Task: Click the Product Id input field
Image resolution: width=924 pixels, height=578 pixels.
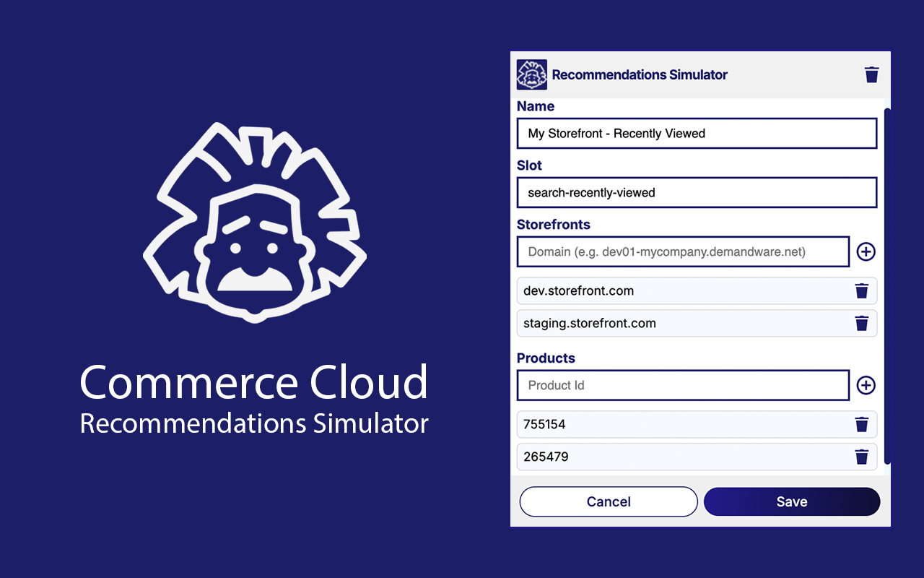Action: 682,385
